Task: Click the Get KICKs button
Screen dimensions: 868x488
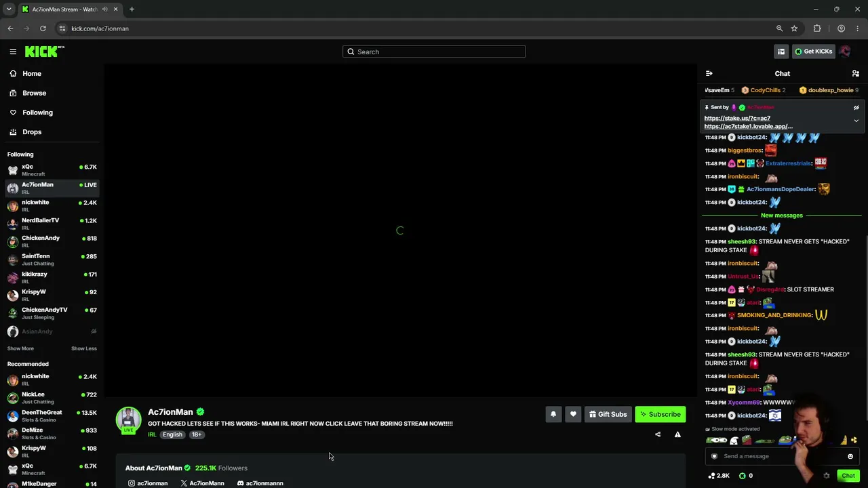Action: tap(814, 52)
